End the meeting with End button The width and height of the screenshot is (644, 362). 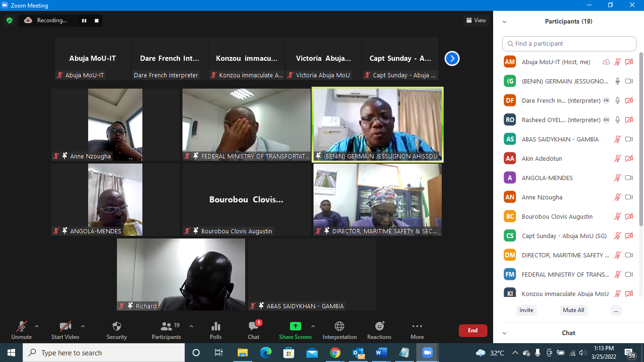coord(473,330)
